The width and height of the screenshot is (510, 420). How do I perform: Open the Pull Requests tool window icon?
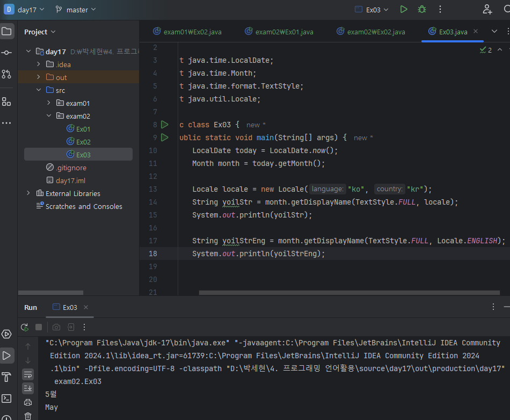coord(6,74)
